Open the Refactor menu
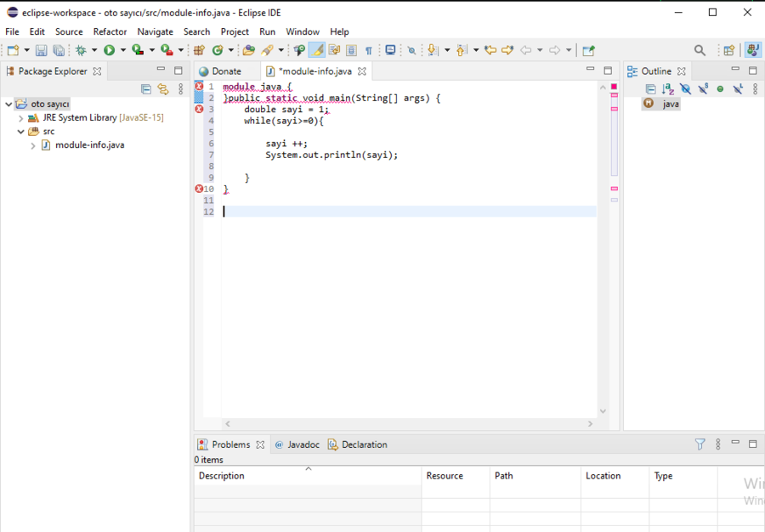Image resolution: width=765 pixels, height=532 pixels. [110, 31]
